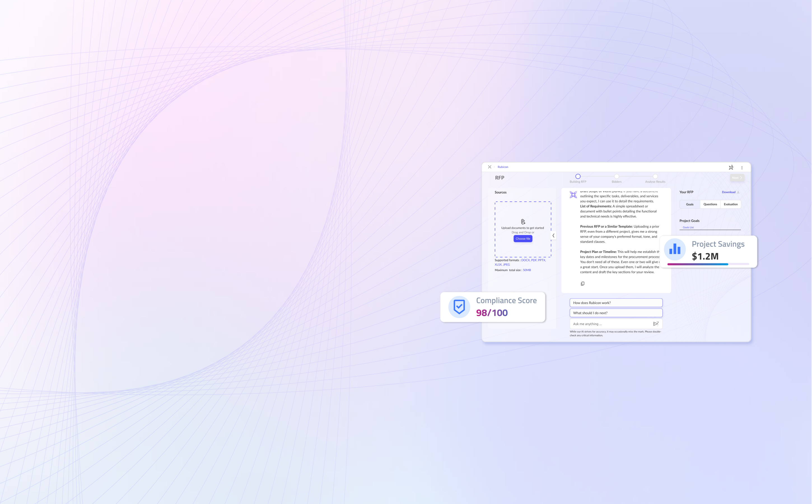Click the 'List of Requirements:' bold text

click(596, 206)
